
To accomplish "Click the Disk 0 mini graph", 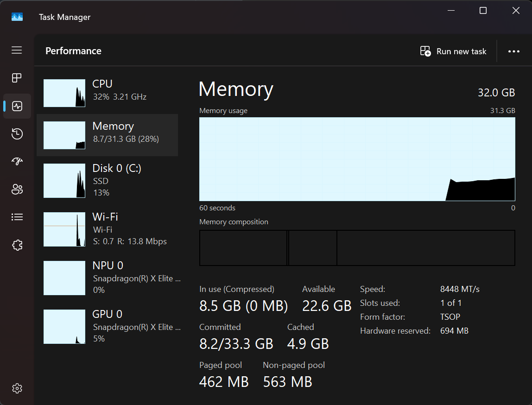I will click(64, 180).
